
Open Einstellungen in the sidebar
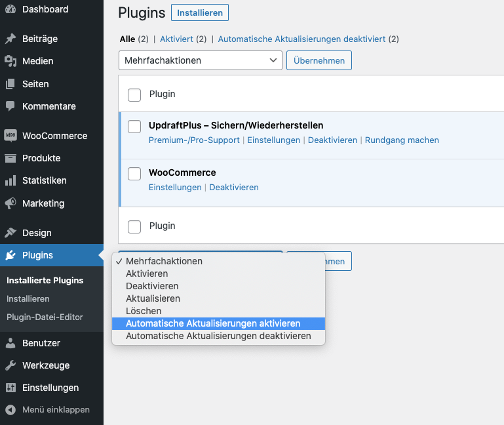(x=52, y=388)
